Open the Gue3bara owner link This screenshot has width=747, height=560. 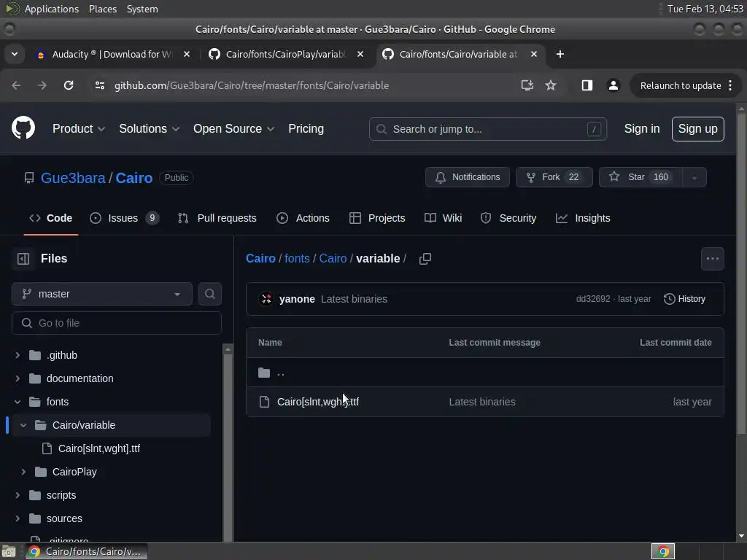point(73,178)
